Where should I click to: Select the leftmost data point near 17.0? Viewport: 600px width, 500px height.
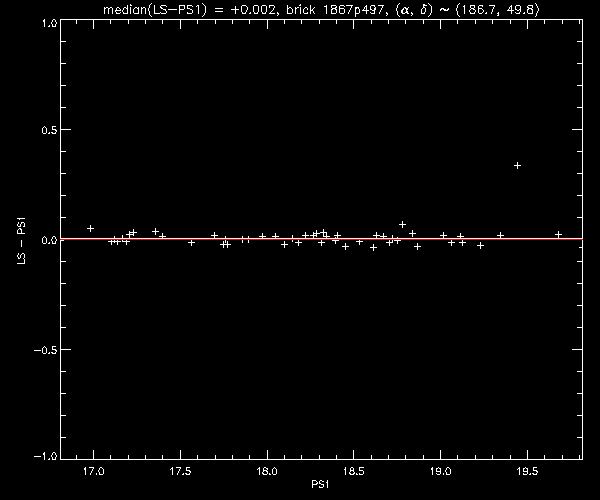90,228
